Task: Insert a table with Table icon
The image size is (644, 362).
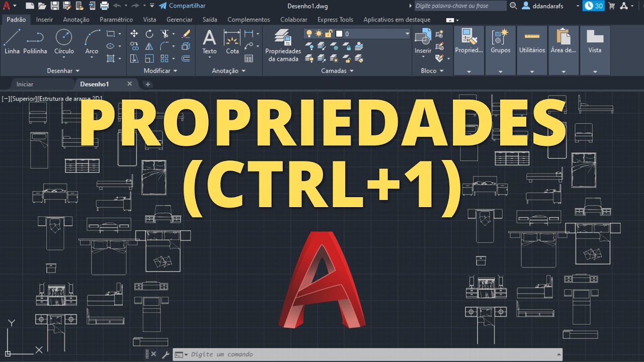Action: [x=249, y=58]
